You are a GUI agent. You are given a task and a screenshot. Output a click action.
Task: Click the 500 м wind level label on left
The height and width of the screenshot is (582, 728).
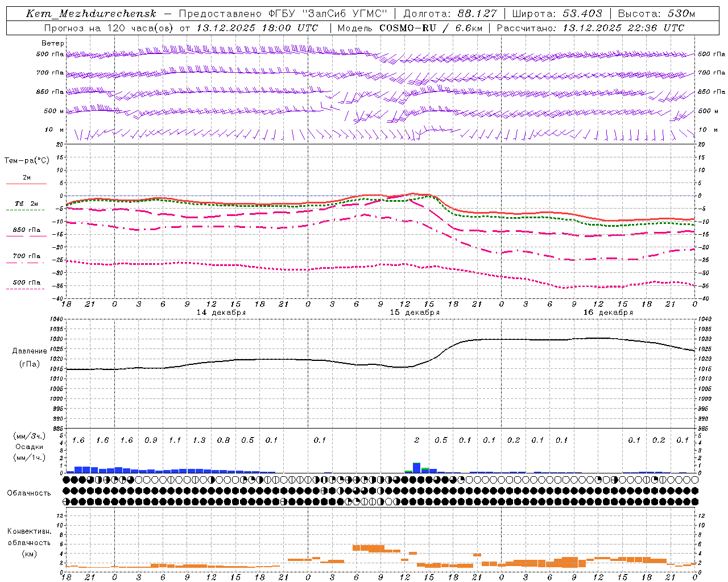54,111
